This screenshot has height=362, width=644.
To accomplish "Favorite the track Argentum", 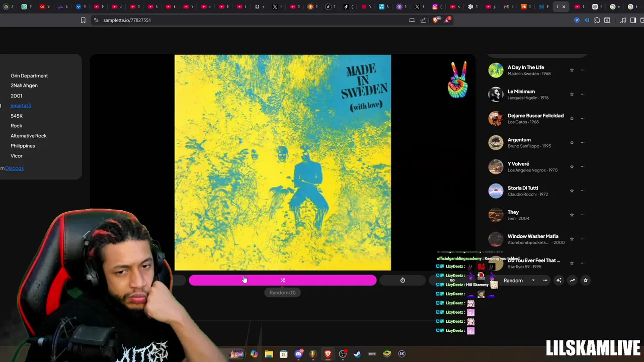I will (572, 142).
